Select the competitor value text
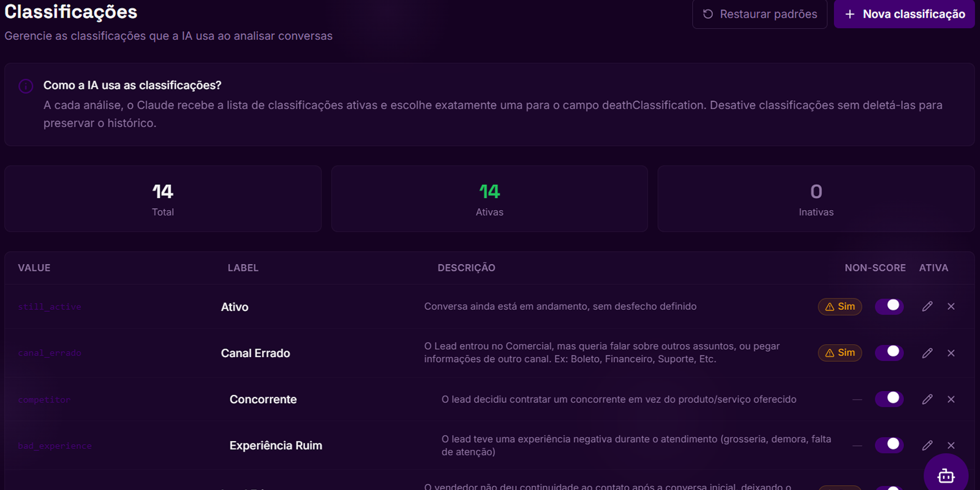This screenshot has width=980, height=490. (x=44, y=400)
